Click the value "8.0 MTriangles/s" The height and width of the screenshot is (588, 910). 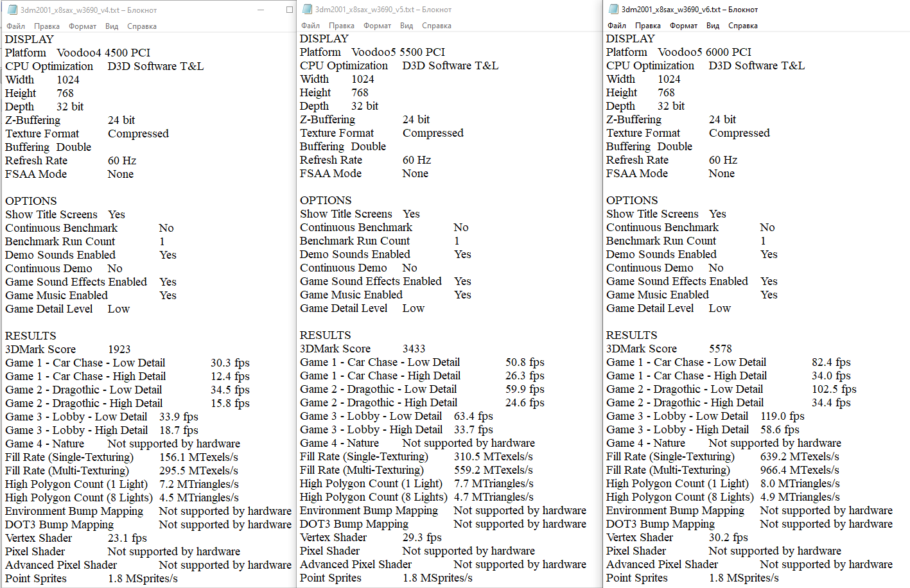(800, 483)
